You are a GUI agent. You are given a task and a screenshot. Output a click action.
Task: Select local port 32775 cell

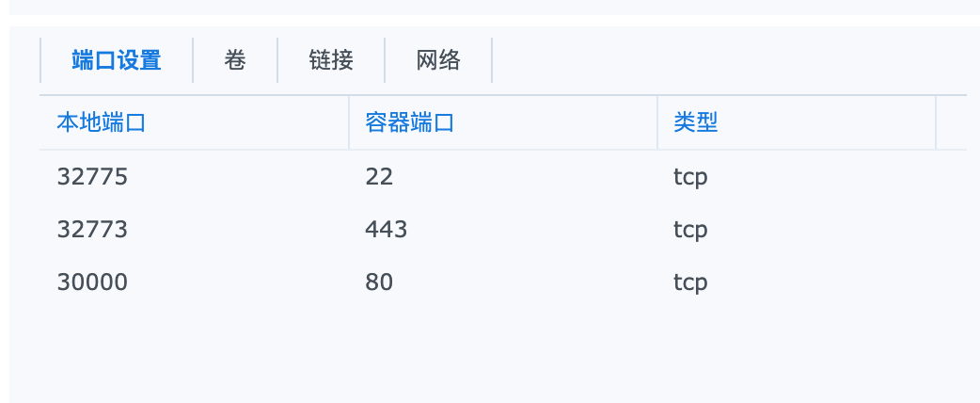(92, 177)
